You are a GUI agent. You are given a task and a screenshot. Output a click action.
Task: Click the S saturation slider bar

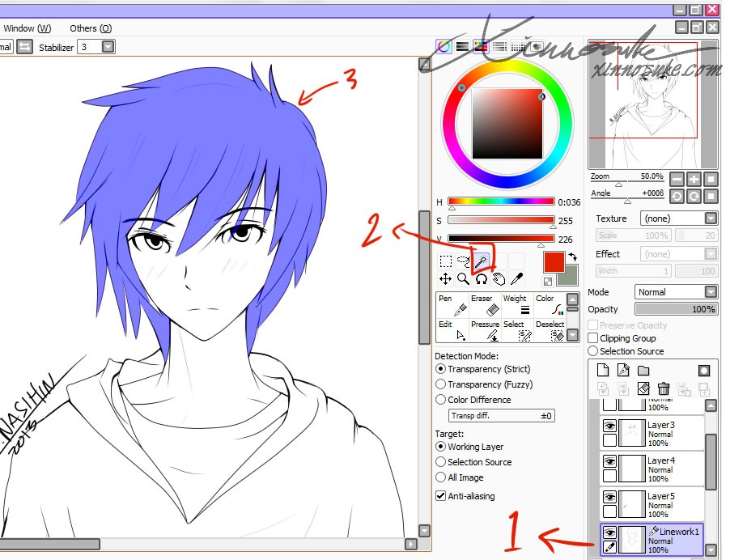(x=501, y=220)
